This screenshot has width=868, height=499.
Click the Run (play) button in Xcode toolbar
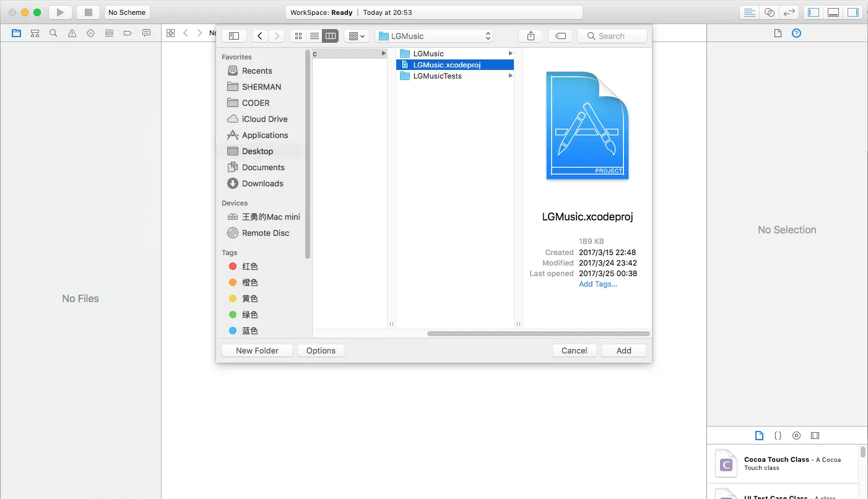click(x=60, y=12)
